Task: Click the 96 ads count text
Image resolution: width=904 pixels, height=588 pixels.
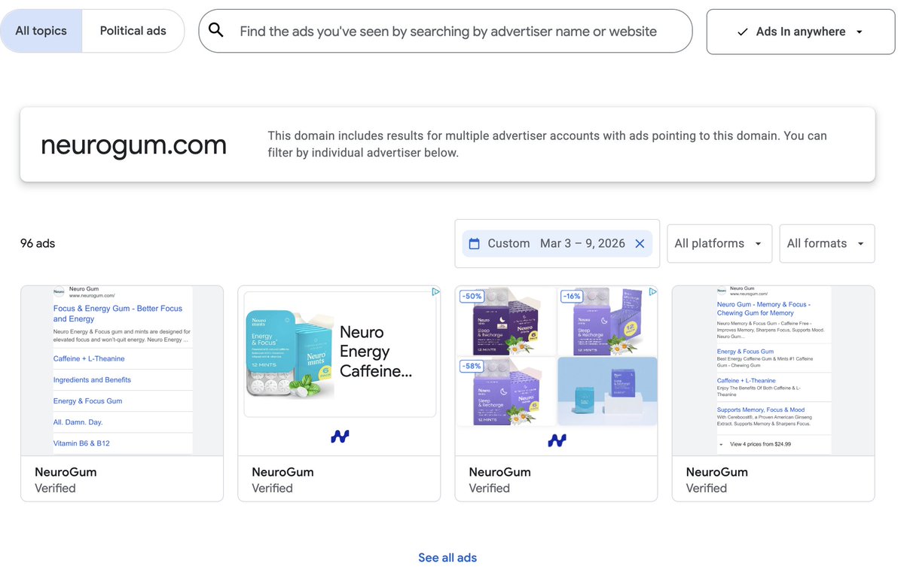Action: tap(38, 243)
